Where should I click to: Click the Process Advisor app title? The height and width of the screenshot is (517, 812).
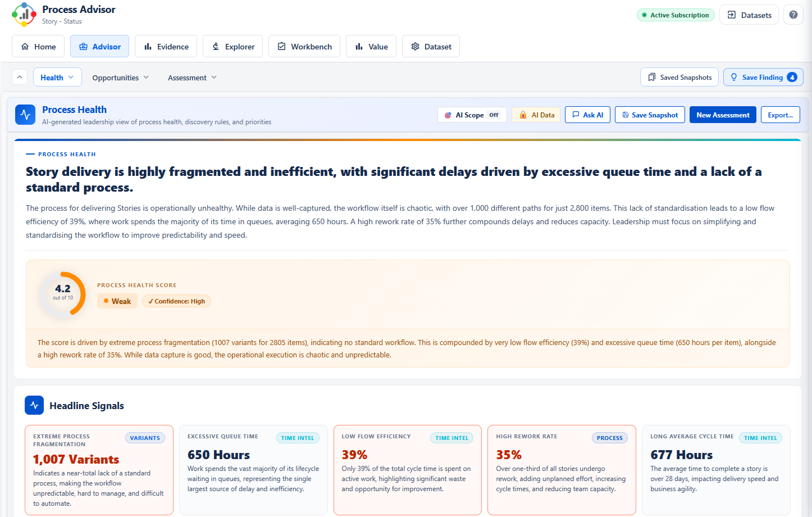coord(79,10)
